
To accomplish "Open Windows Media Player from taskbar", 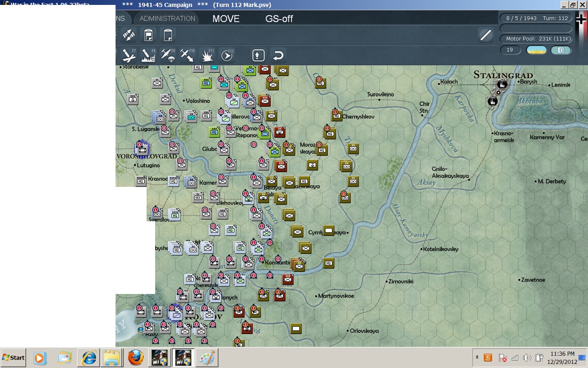I will pos(40,358).
